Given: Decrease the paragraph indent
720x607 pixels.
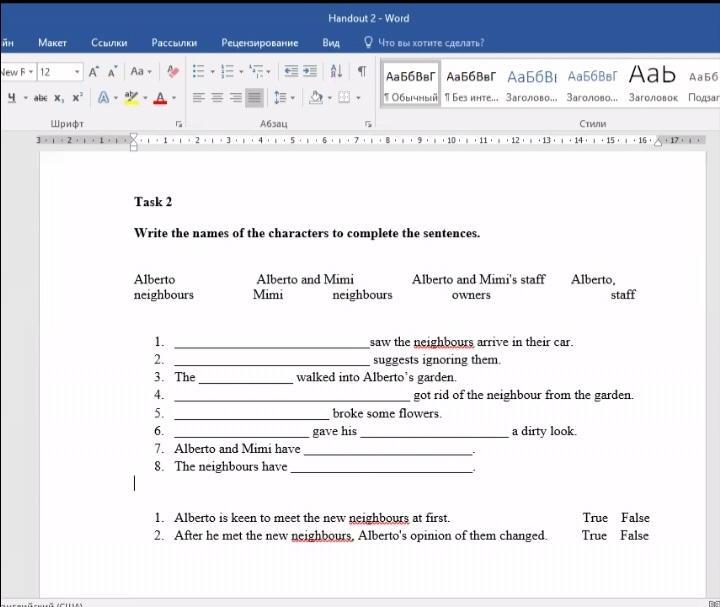Looking at the screenshot, I should (x=291, y=72).
